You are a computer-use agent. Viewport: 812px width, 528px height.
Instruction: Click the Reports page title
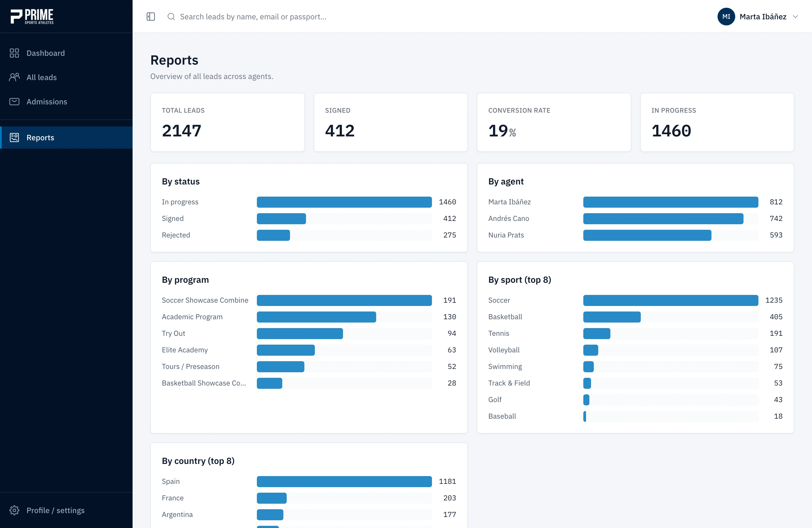tap(174, 60)
